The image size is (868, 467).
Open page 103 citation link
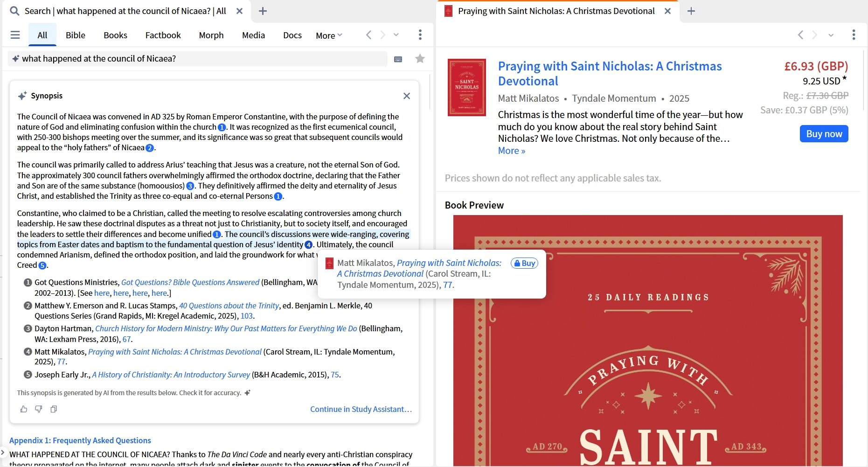(246, 316)
